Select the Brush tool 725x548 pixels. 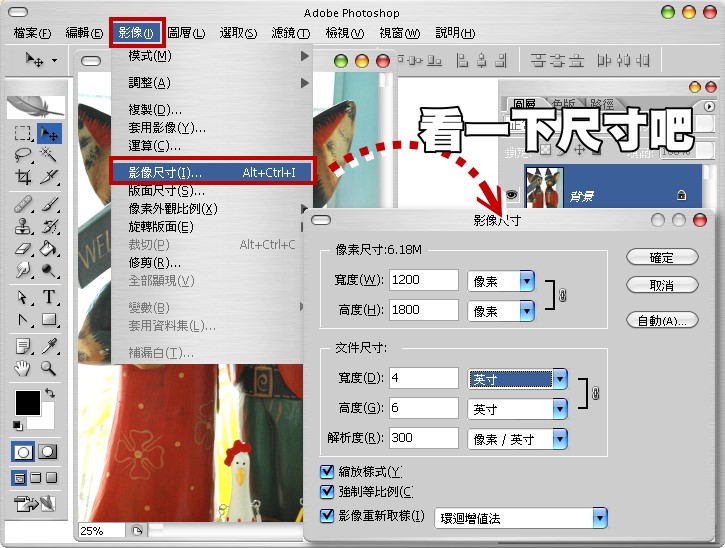point(49,204)
